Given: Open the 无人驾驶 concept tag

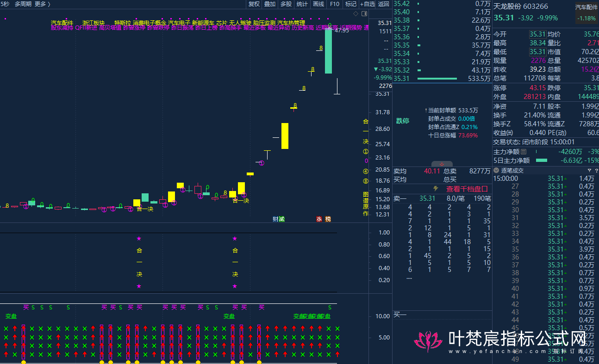Looking at the screenshot, I should [x=240, y=23].
